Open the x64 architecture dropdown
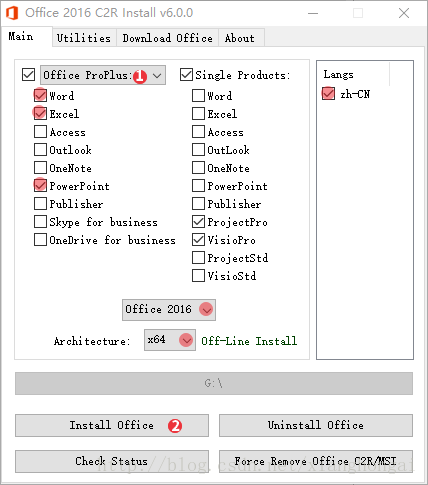This screenshot has width=428, height=485. (170, 340)
